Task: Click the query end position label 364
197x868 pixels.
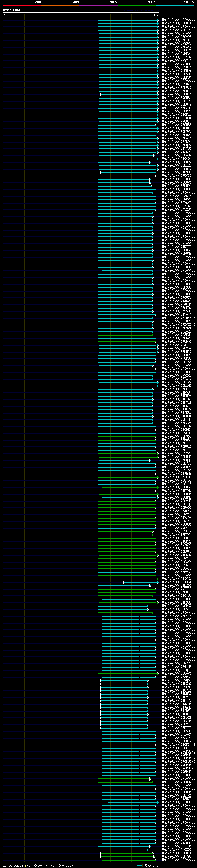Action: [x=155, y=15]
